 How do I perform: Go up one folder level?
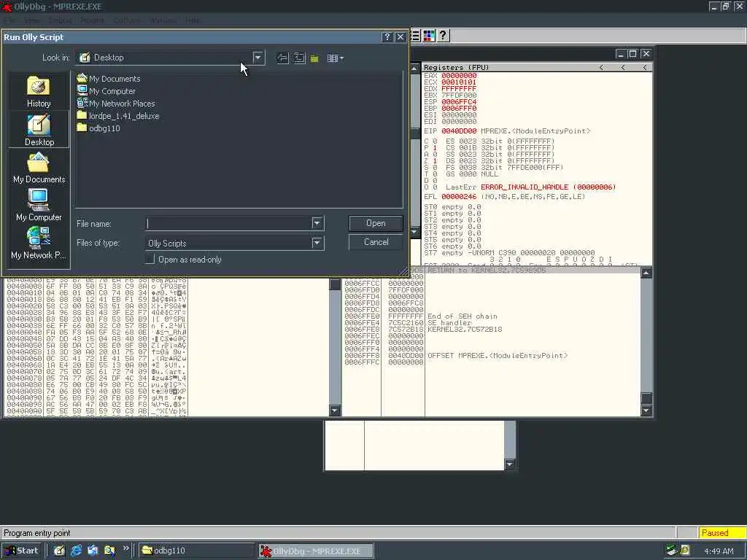(298, 58)
